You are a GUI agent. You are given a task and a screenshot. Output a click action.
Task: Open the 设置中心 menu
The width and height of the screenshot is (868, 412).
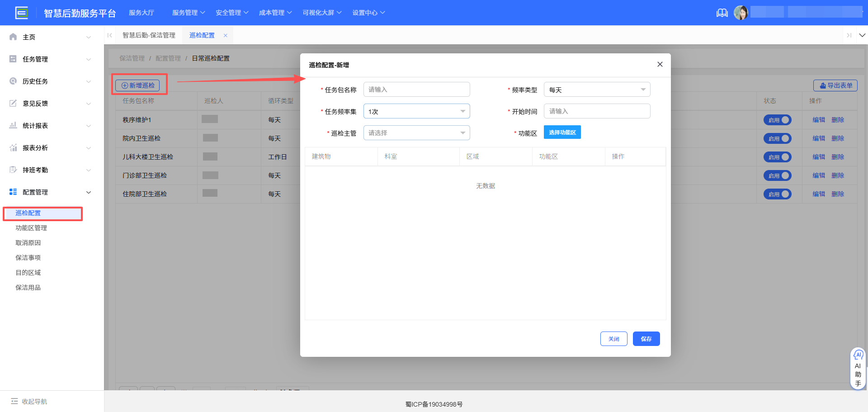(368, 12)
